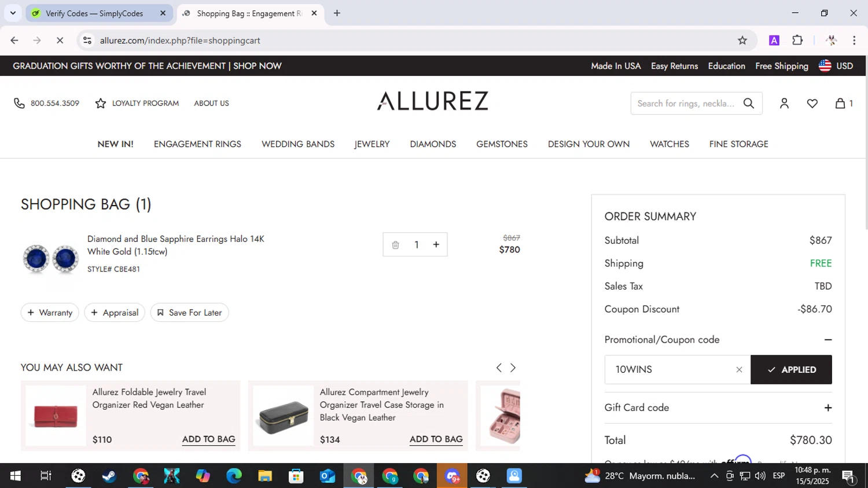Click Save For Later button
Image resolution: width=868 pixels, height=488 pixels.
click(x=190, y=313)
